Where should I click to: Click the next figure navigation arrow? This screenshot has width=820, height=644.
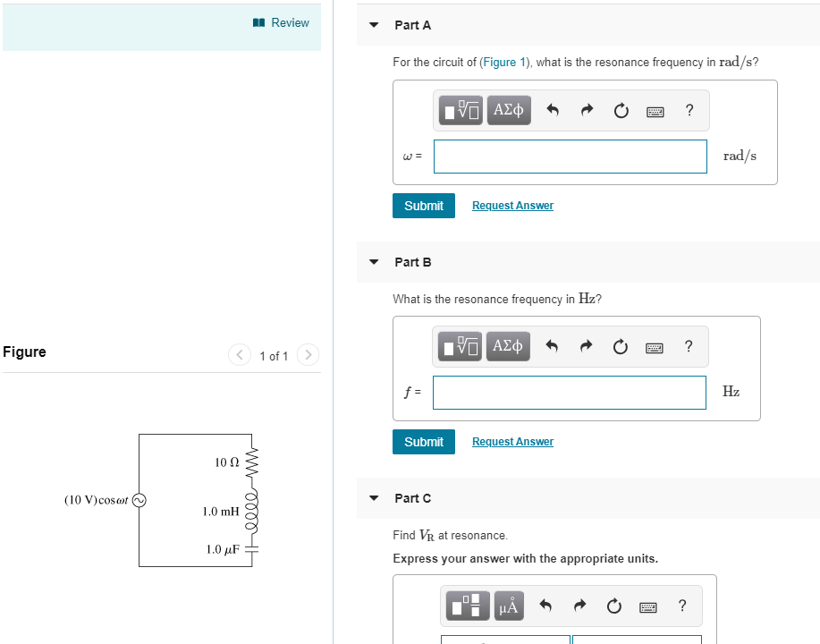pos(308,354)
